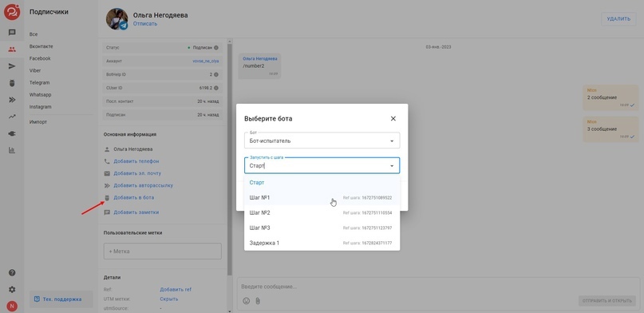Close the Выберите бота dialog
644x313 pixels.
(393, 119)
